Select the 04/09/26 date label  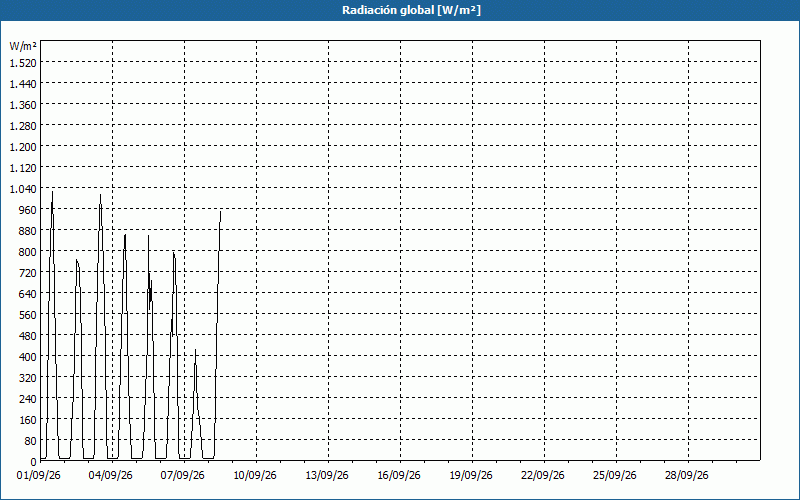pyautogui.click(x=111, y=476)
